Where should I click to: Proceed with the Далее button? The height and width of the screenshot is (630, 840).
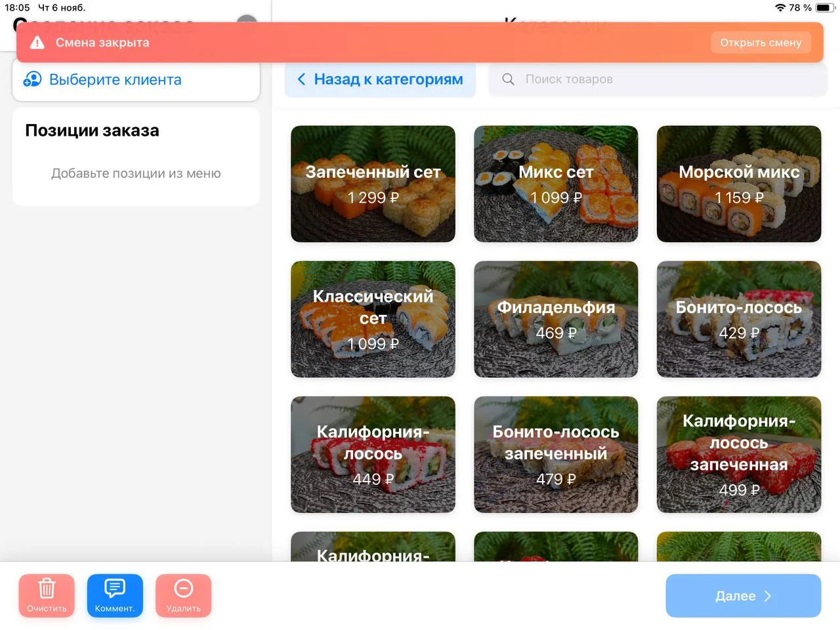tap(743, 596)
